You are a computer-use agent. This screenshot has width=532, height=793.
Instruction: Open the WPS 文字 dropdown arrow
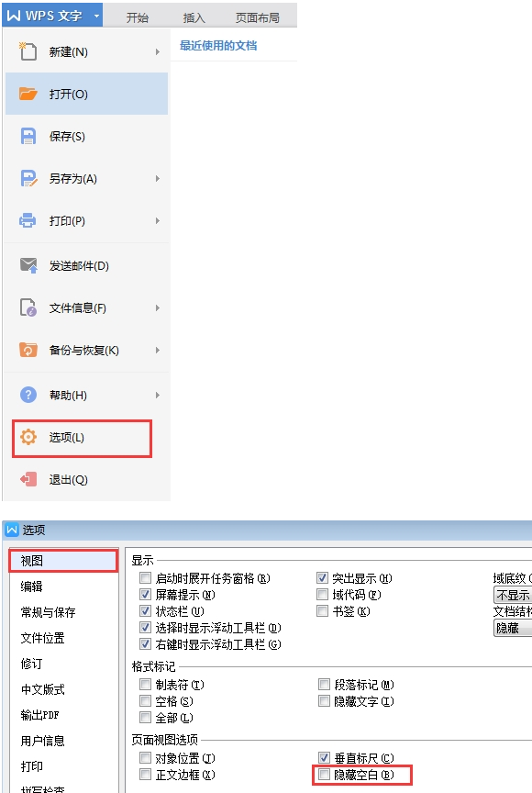click(x=96, y=17)
